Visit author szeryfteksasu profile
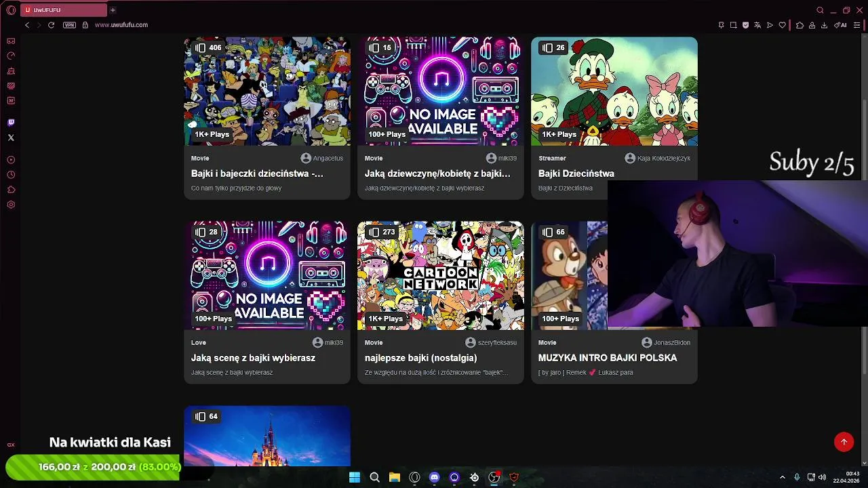The height and width of the screenshot is (488, 868). click(491, 342)
